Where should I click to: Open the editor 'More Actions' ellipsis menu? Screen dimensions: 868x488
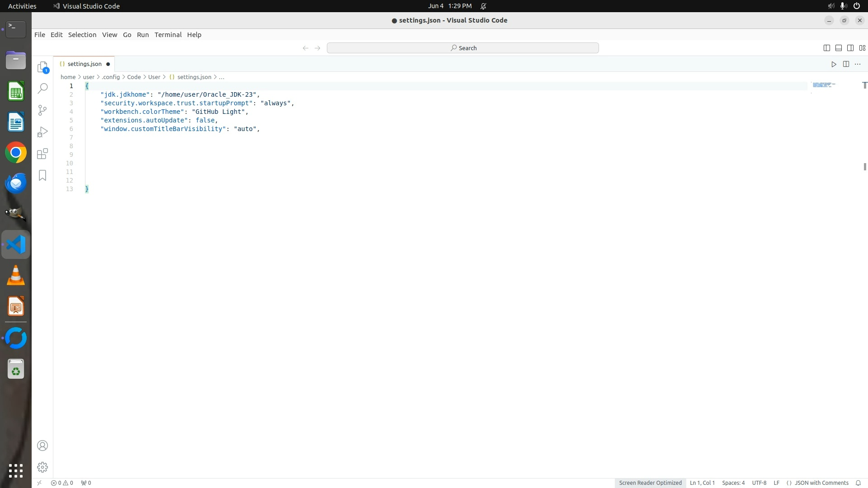point(858,64)
